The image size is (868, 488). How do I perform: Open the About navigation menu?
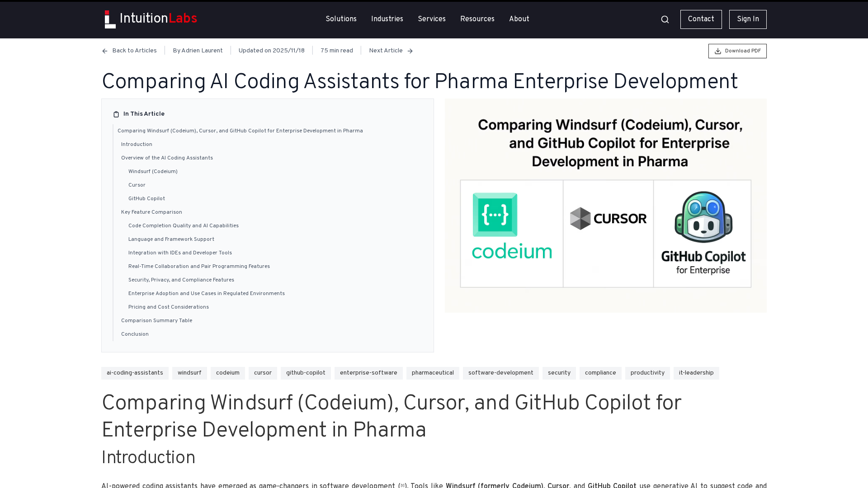[519, 19]
